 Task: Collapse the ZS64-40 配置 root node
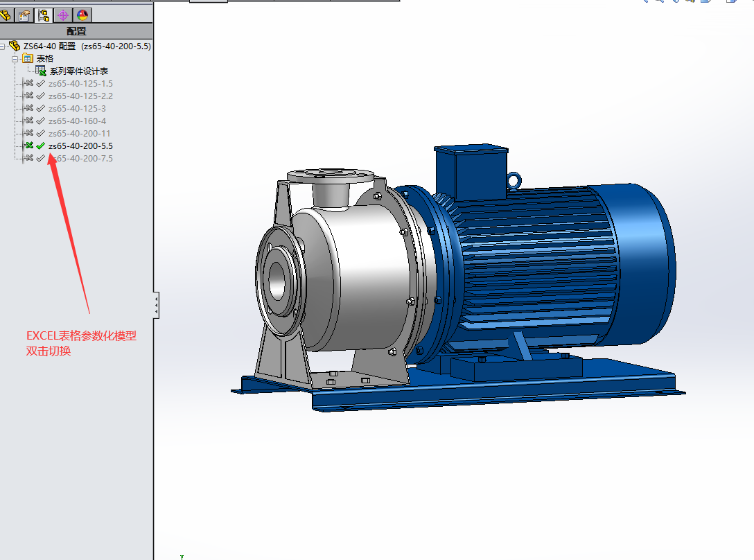[2, 46]
